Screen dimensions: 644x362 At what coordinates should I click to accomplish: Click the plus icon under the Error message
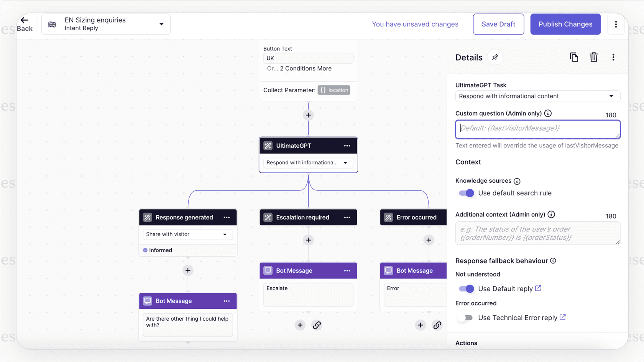(420, 325)
